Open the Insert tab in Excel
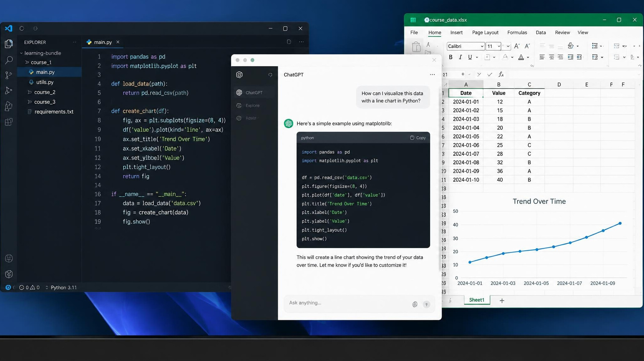The height and width of the screenshot is (361, 644). [x=456, y=32]
